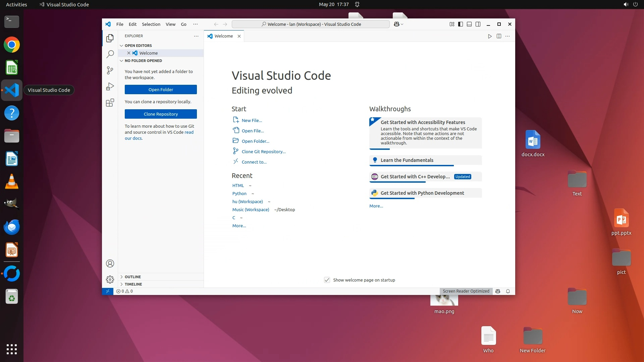
Task: Expand the Timeline section
Action: [x=133, y=284]
